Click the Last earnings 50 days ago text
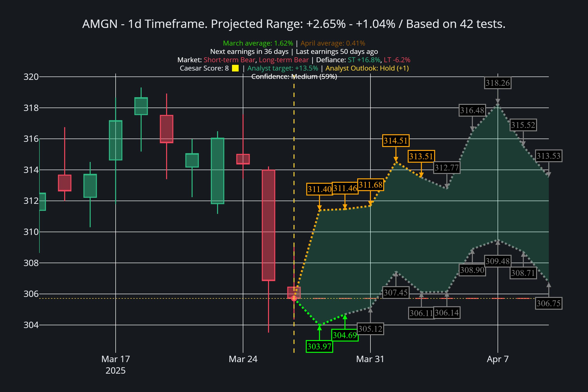 [x=337, y=51]
